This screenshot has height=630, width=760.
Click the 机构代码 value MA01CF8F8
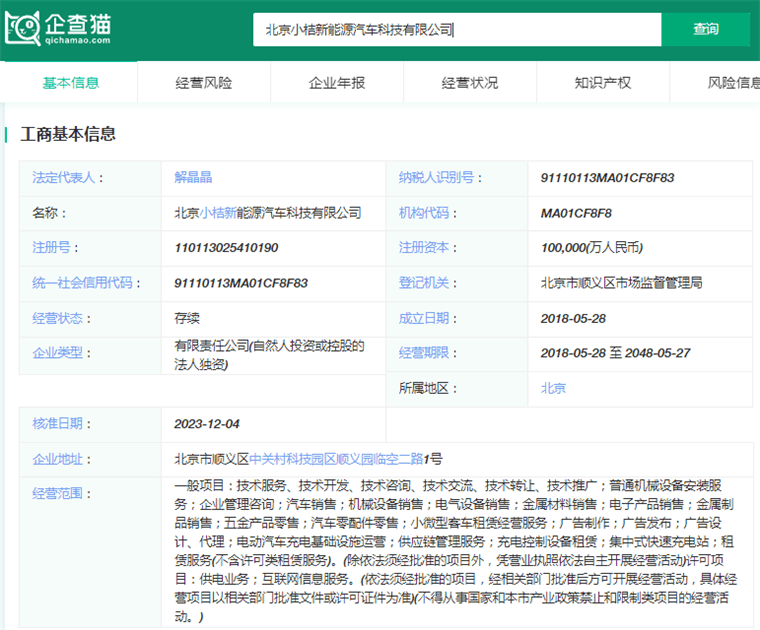pos(576,213)
